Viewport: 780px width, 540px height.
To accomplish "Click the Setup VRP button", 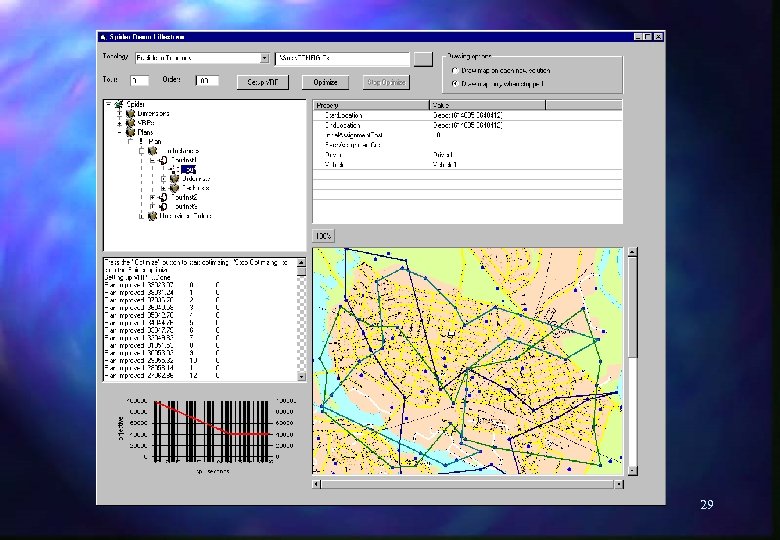I will click(x=263, y=82).
